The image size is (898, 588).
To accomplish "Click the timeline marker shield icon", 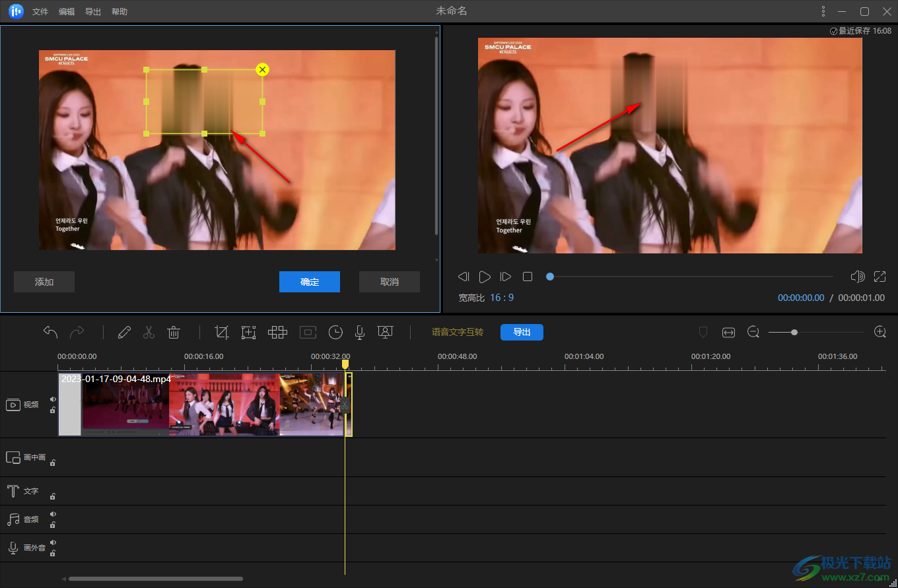I will 703,332.
